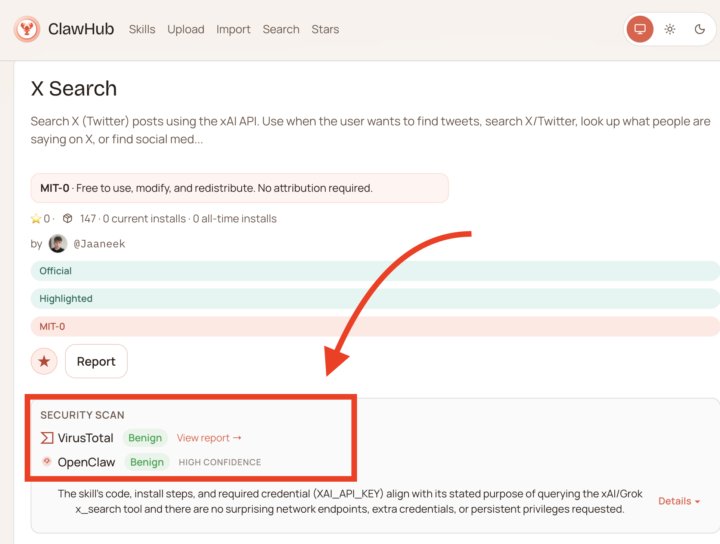Open the @Jaaneek avatar picture
The height and width of the screenshot is (544, 720).
pyautogui.click(x=58, y=243)
